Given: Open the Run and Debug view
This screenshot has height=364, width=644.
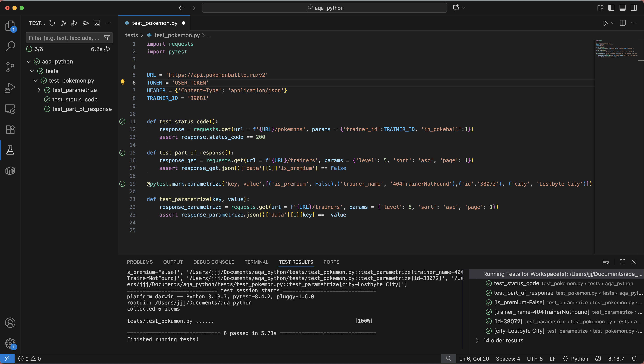Looking at the screenshot, I should [x=10, y=88].
